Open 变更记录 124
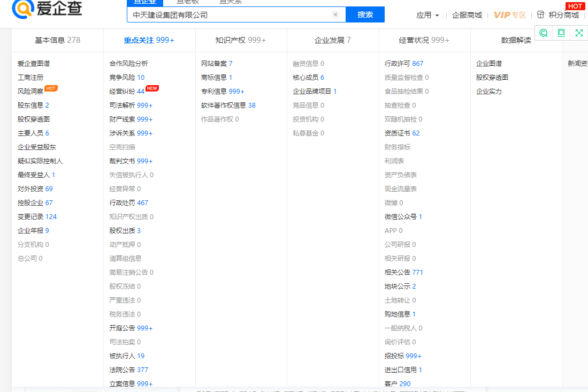The height and width of the screenshot is (392, 588). (x=37, y=216)
